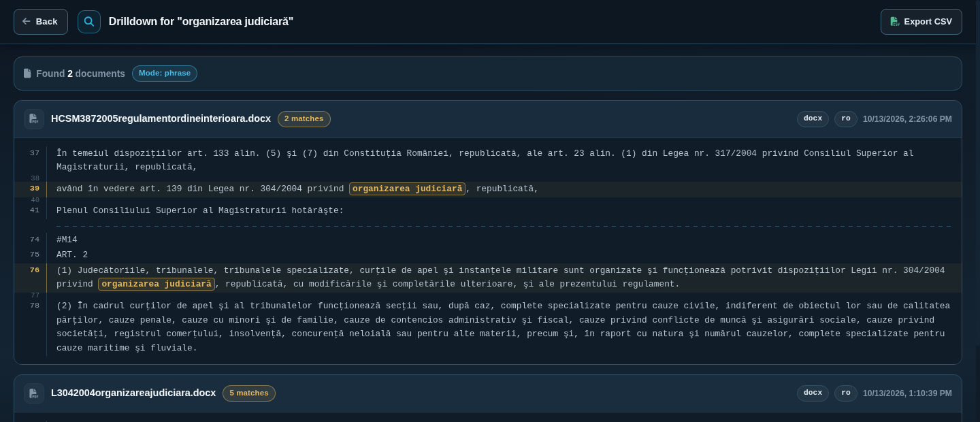Viewport: 980px width, 422px height.
Task: Select line number 39 in gutter
Action: tap(35, 189)
